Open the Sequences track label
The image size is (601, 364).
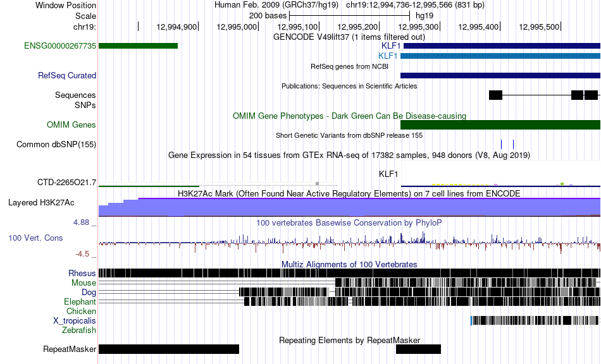pyautogui.click(x=75, y=95)
